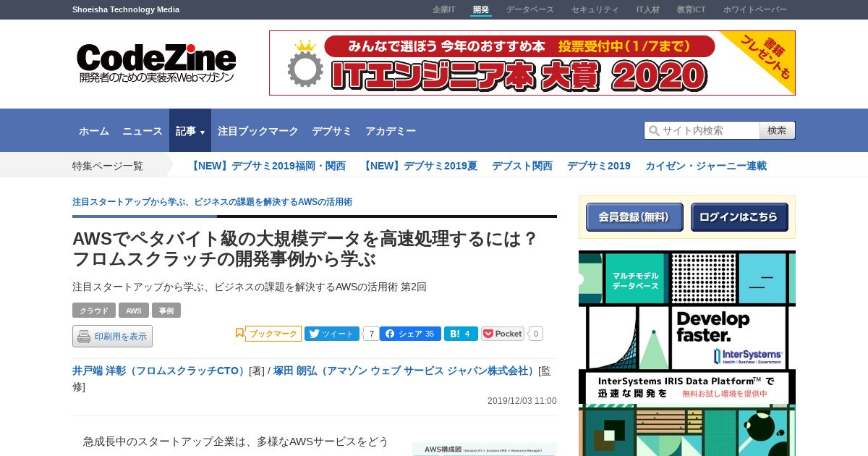Image resolution: width=868 pixels, height=456 pixels.
Task: Click Shoeisha Technology Media link
Action: pyautogui.click(x=126, y=9)
